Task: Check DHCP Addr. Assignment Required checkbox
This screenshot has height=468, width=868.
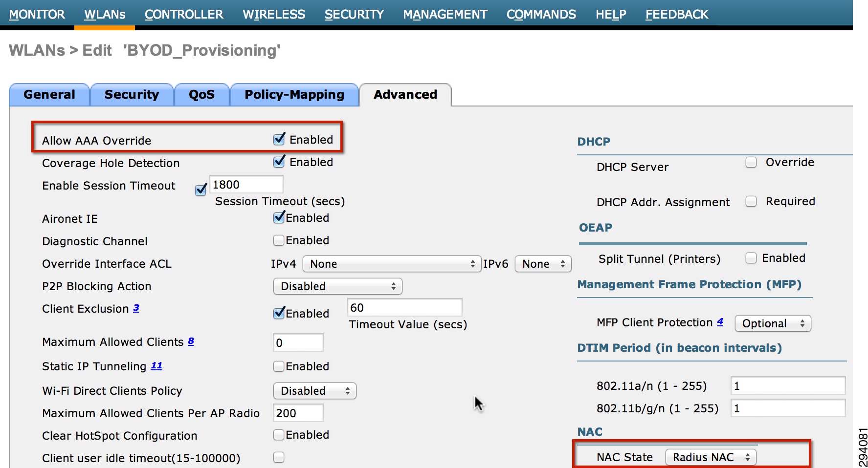Action: pyautogui.click(x=751, y=201)
